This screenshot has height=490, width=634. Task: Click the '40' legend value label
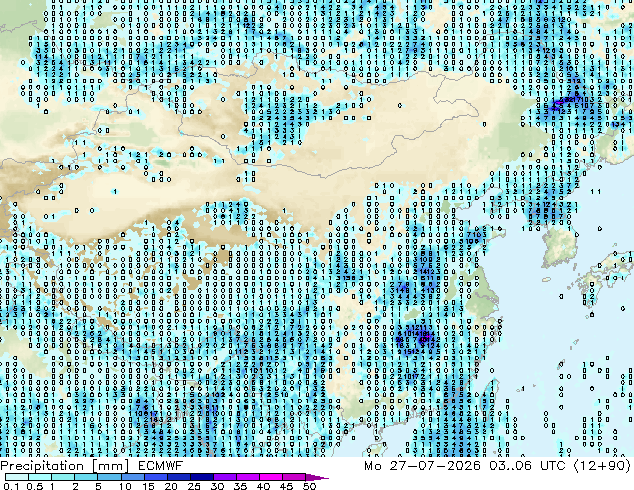pos(263,486)
